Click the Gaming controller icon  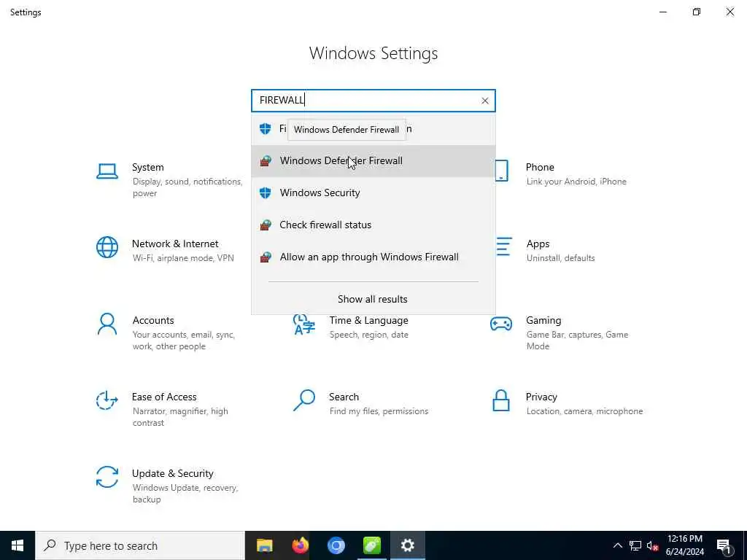[501, 324]
